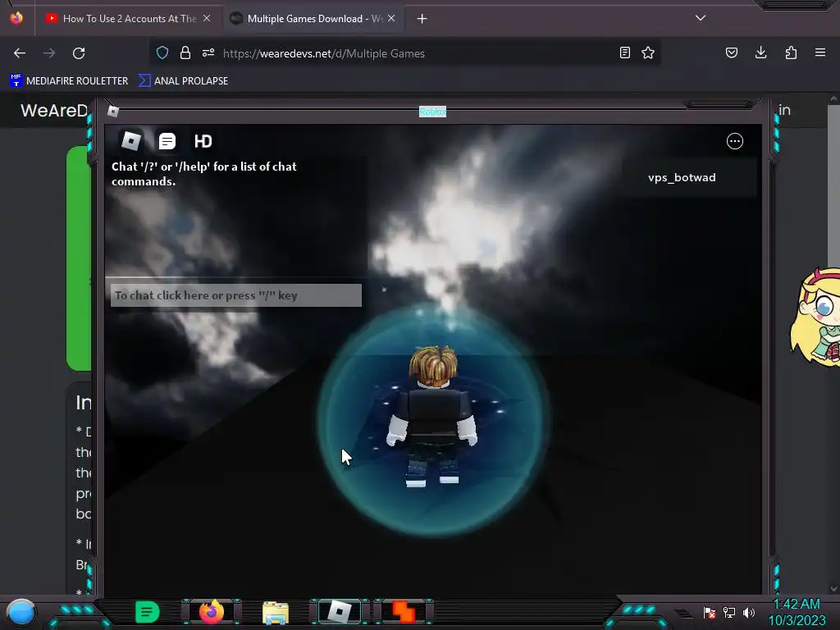Open the Start orb on the taskbar
This screenshot has height=630, width=840.
(x=21, y=614)
